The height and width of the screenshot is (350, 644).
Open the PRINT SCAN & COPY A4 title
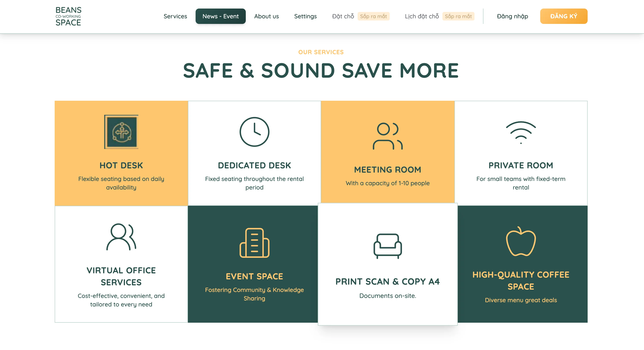point(388,281)
